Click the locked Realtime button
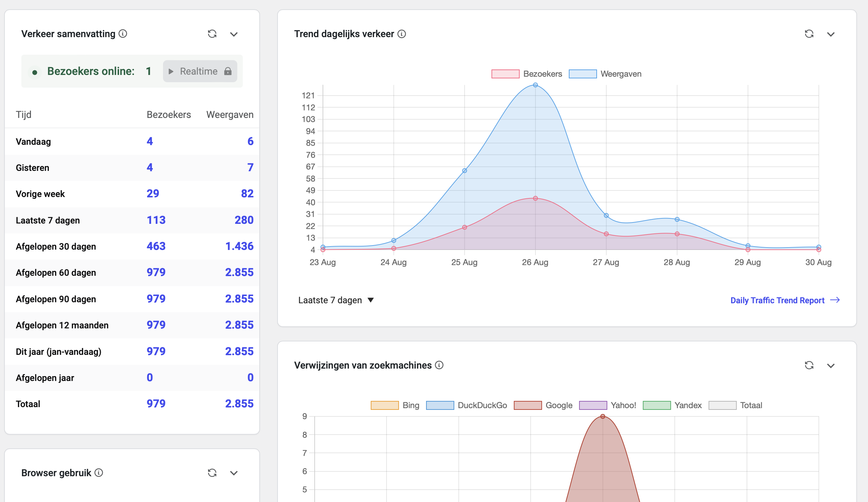The height and width of the screenshot is (502, 868). point(200,71)
